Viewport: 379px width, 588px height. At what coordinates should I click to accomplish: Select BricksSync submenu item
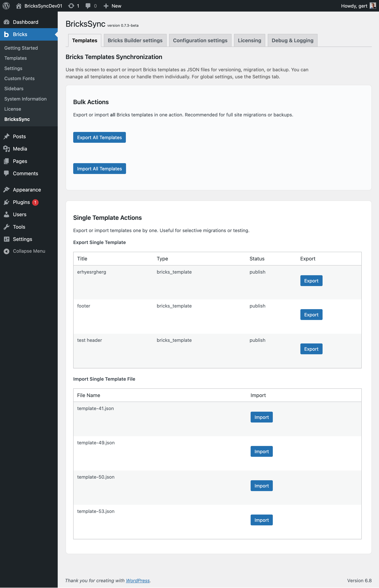point(17,119)
